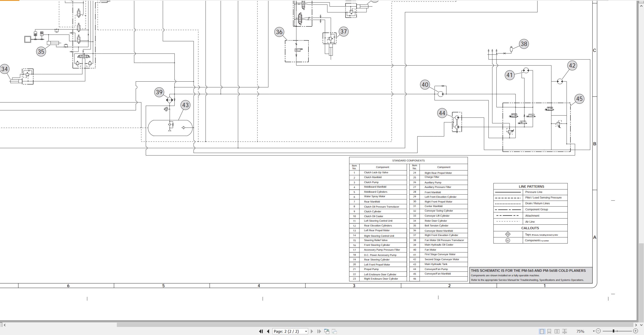Select 'D.C. Power Accessory Pump' cell

380,255
